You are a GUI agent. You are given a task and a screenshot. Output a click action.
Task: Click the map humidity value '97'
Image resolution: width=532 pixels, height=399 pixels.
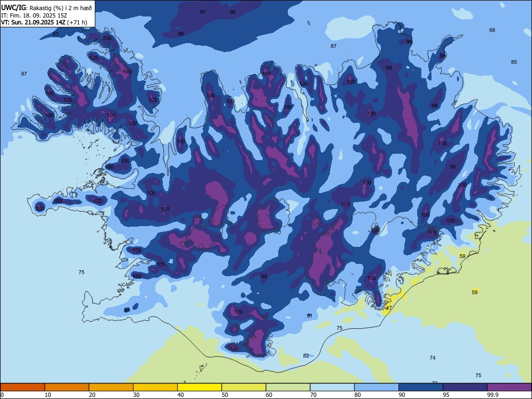pos(203,12)
